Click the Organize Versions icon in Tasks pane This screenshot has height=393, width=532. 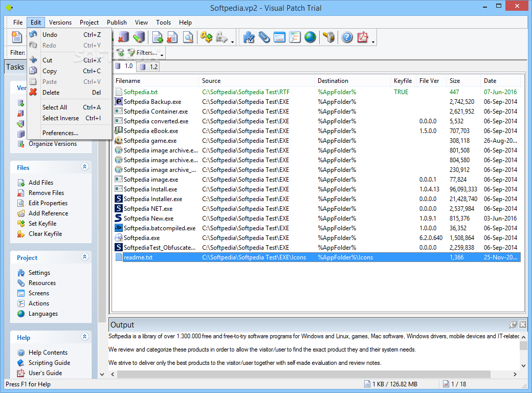click(21, 144)
